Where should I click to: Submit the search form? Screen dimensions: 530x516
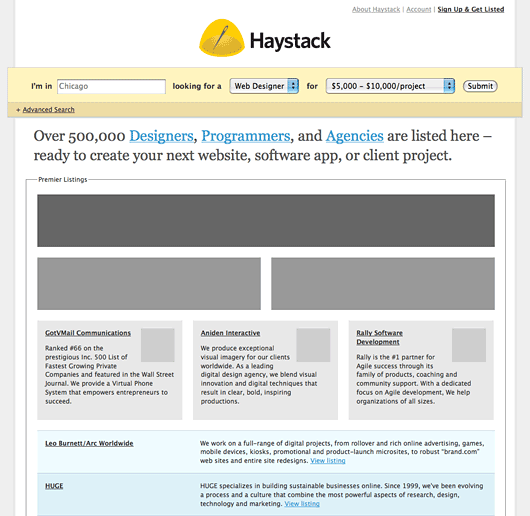[480, 86]
